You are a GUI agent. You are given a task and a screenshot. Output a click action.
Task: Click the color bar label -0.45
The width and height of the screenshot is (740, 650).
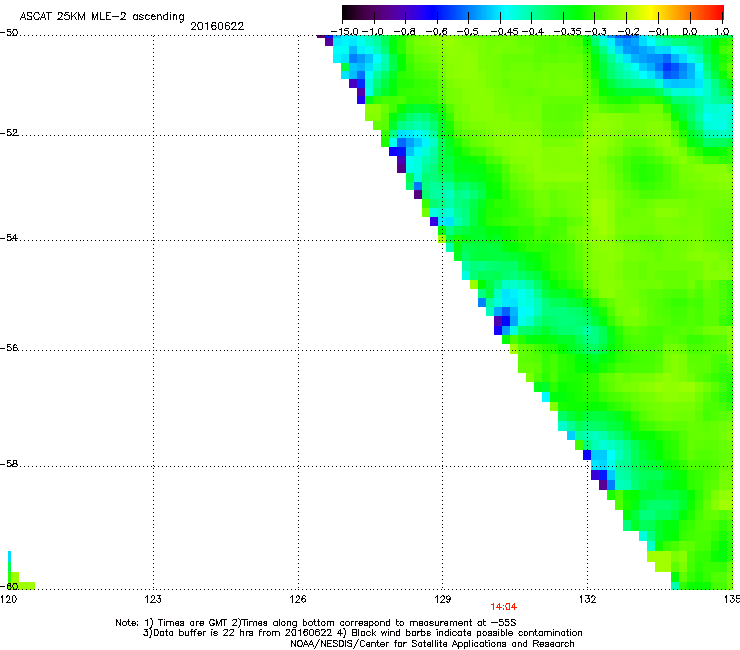point(505,32)
